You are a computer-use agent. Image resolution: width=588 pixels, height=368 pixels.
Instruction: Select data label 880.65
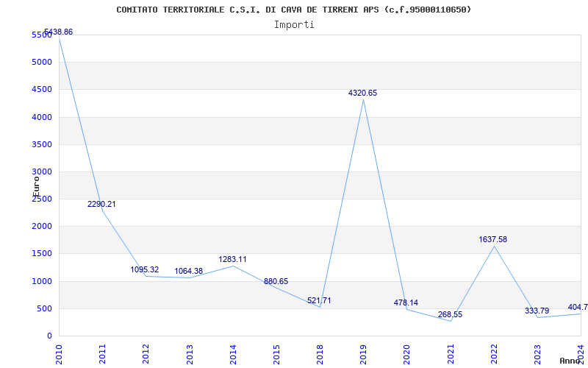(x=276, y=282)
